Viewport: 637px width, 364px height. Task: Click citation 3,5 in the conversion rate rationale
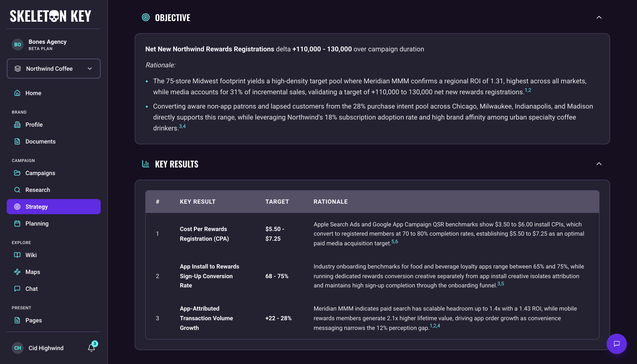(500, 283)
